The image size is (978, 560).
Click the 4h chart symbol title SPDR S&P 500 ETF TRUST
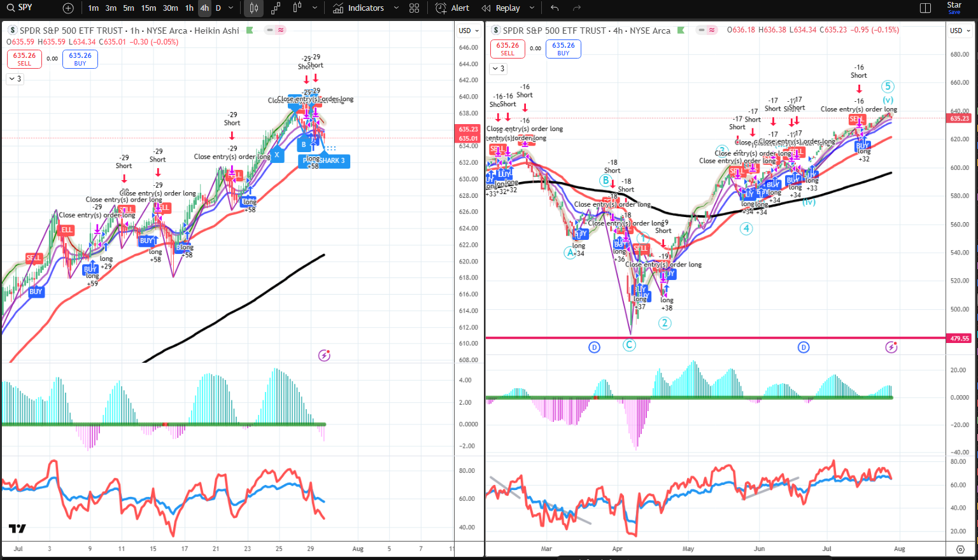coord(555,31)
